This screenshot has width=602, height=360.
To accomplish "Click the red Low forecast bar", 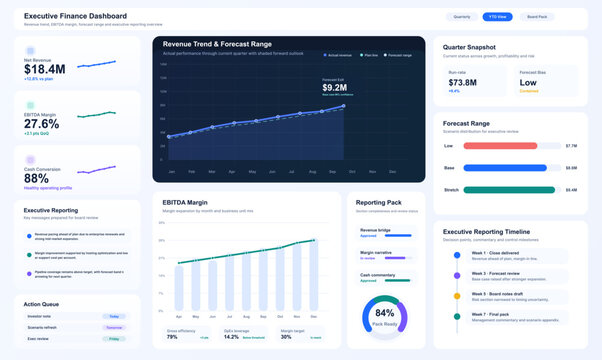I will (500, 146).
